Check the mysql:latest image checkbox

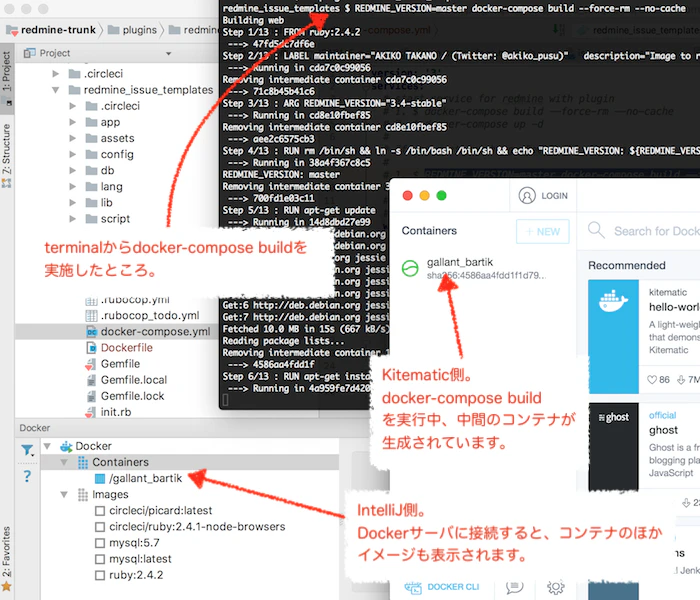pyautogui.click(x=100, y=559)
